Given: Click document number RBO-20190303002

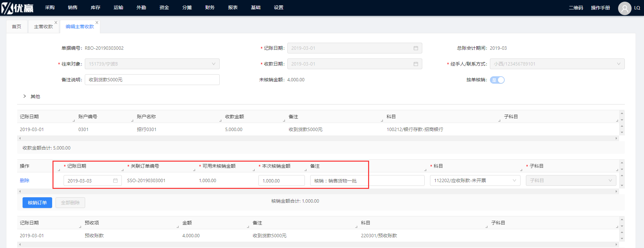Looking at the screenshot, I should coord(104,48).
